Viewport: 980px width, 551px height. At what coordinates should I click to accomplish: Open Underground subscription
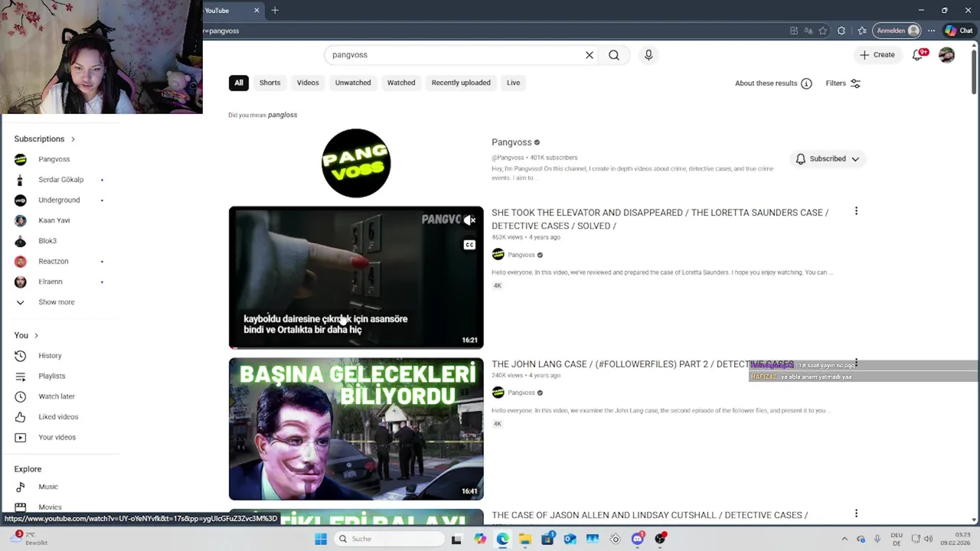click(x=60, y=201)
